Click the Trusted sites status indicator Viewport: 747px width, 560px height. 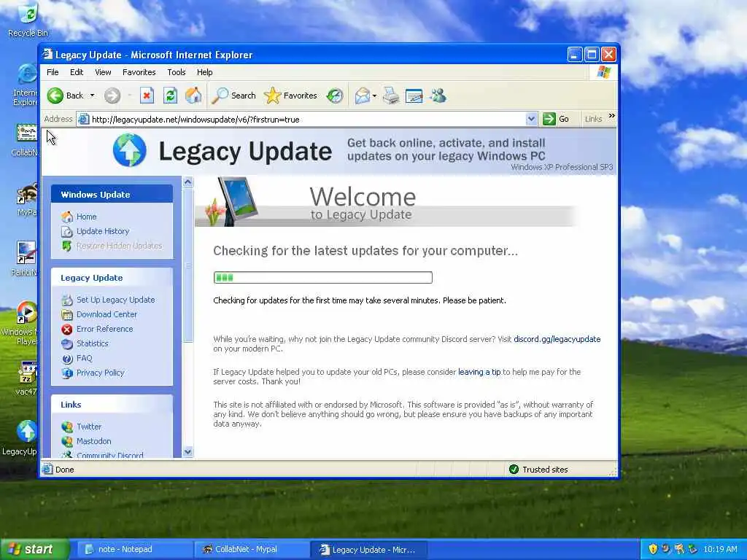click(x=539, y=470)
